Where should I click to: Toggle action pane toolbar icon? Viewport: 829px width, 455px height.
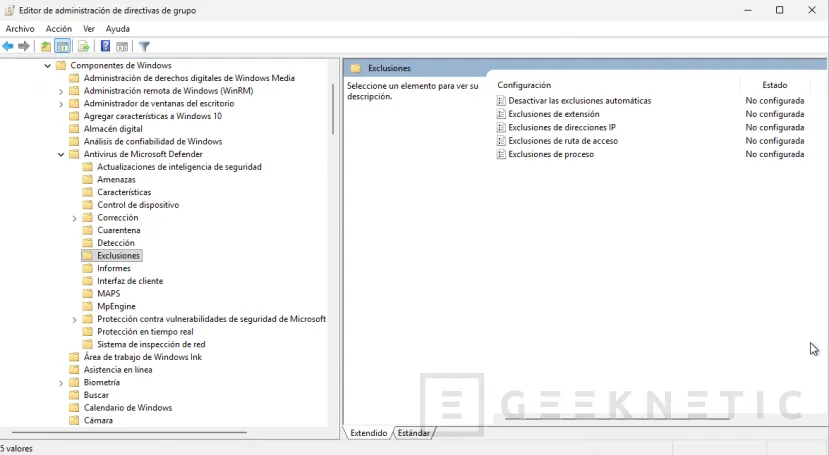[x=122, y=47]
